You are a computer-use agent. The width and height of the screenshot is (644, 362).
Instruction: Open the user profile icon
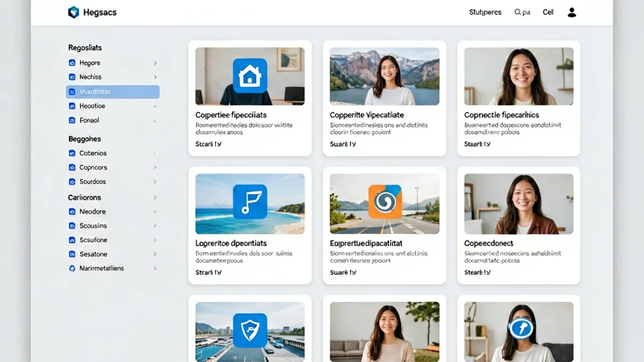pyautogui.click(x=572, y=12)
